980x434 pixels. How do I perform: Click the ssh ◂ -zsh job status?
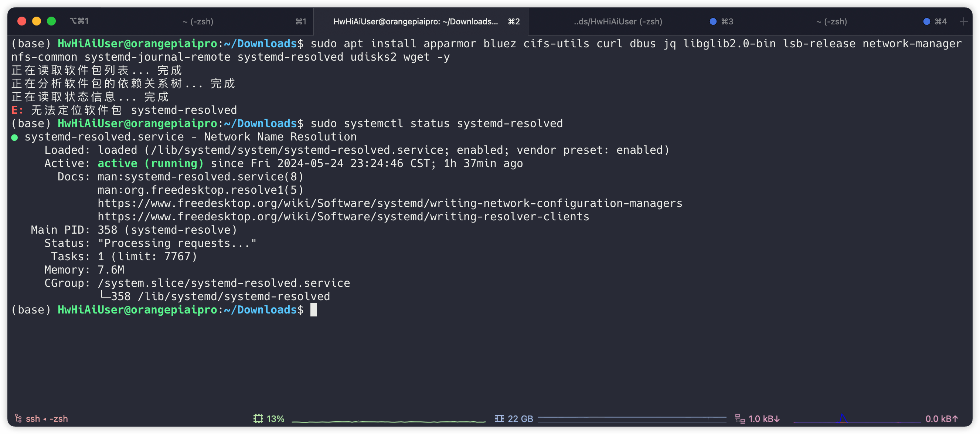coord(47,419)
